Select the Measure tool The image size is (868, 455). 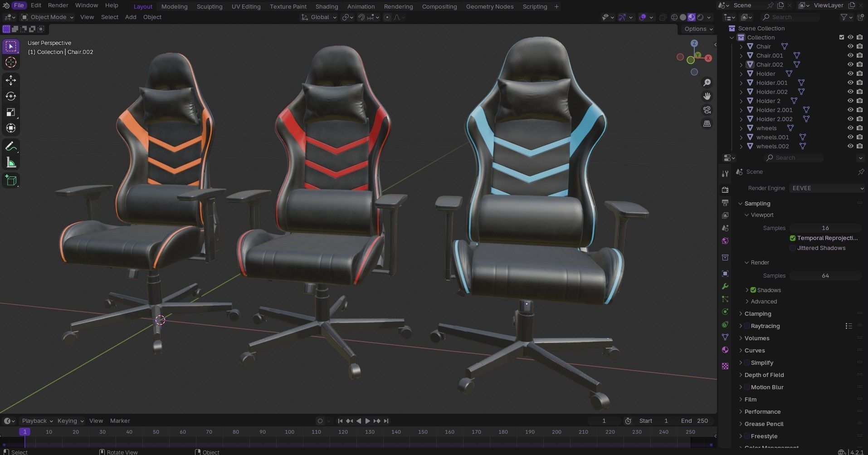(11, 162)
